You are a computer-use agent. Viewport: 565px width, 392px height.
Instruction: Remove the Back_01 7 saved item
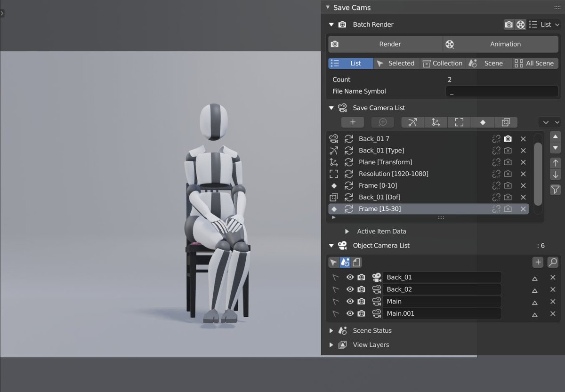(x=523, y=139)
